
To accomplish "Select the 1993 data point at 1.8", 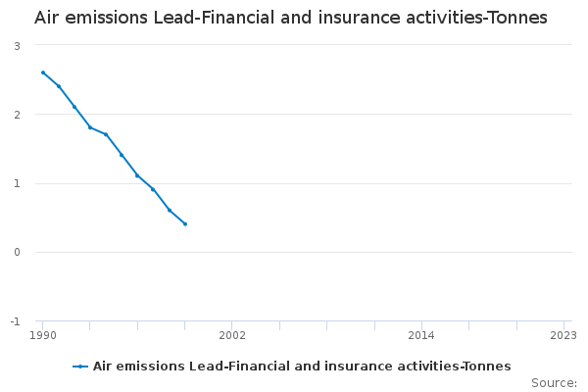I will pos(90,127).
